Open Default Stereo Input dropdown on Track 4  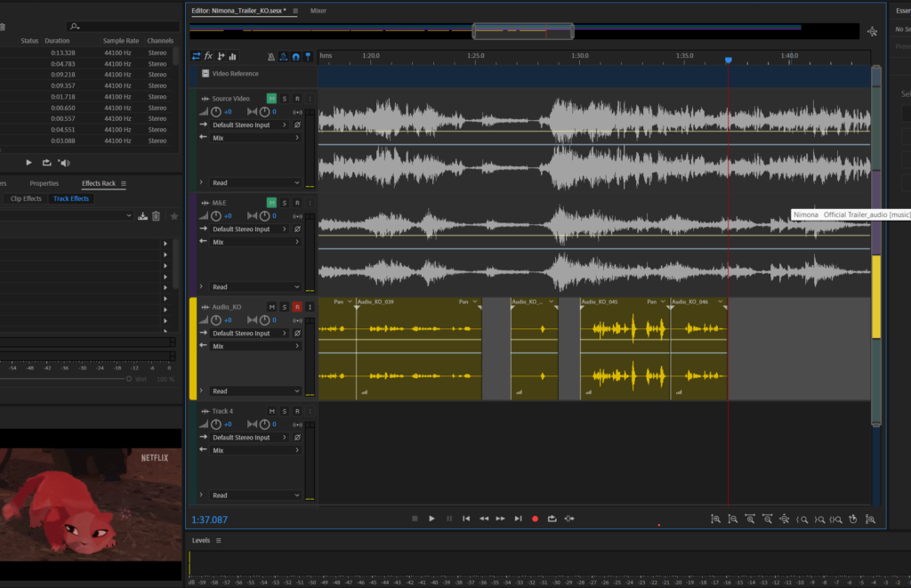click(x=249, y=438)
